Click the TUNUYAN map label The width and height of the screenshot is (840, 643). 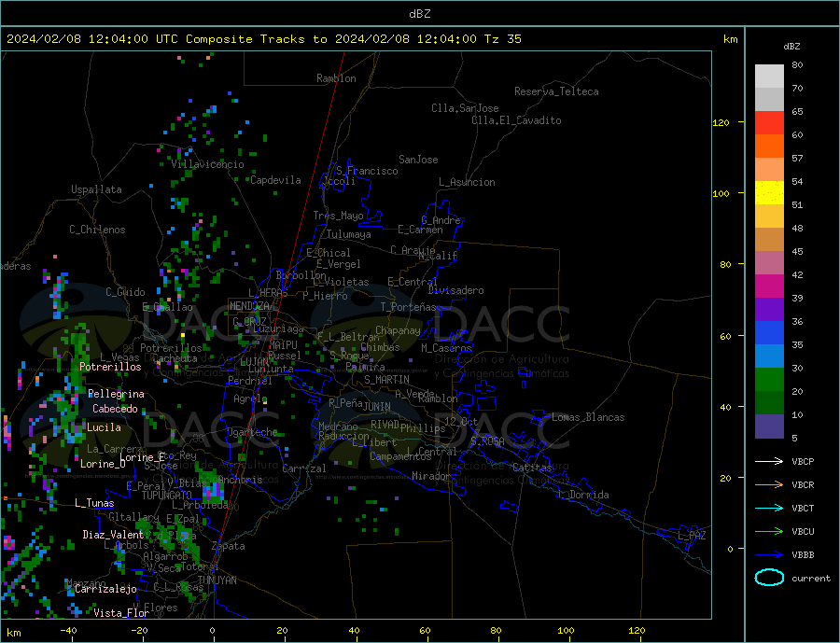217,580
